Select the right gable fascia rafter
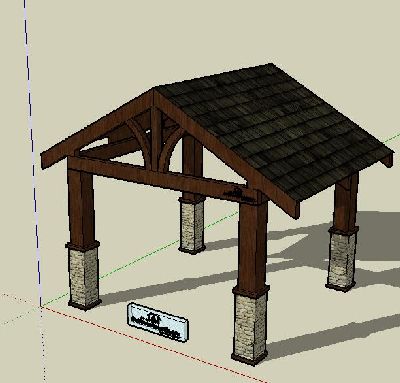 coord(227,153)
